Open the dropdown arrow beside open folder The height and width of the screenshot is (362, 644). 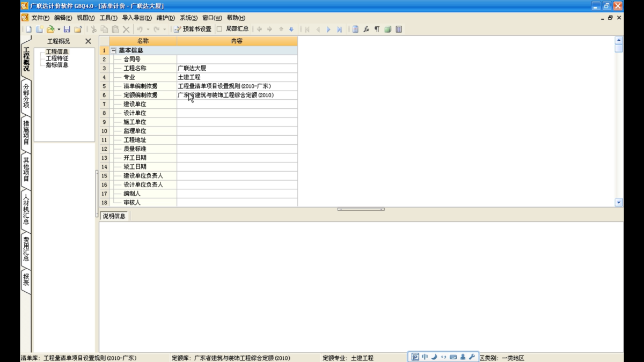(58, 29)
